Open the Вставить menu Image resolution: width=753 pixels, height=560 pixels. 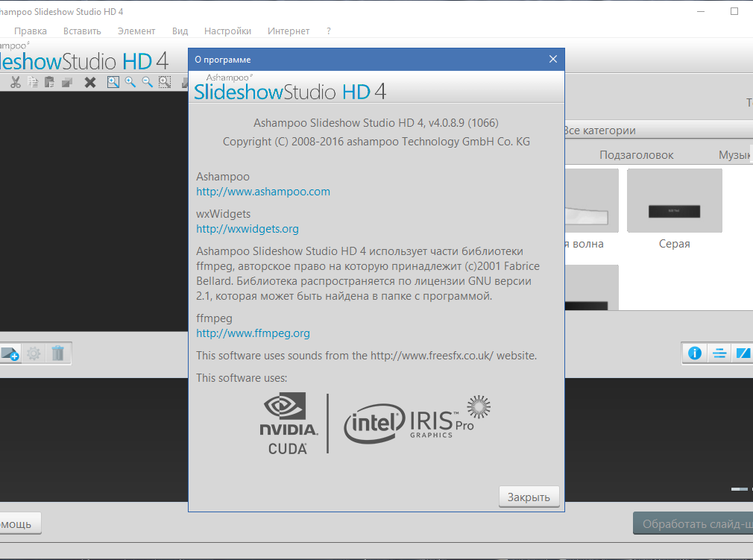coord(82,31)
